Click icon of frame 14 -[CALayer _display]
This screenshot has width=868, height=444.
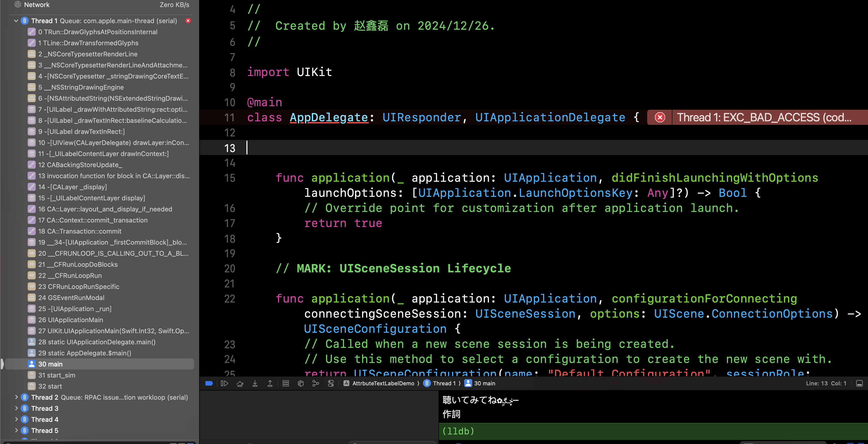tap(31, 187)
